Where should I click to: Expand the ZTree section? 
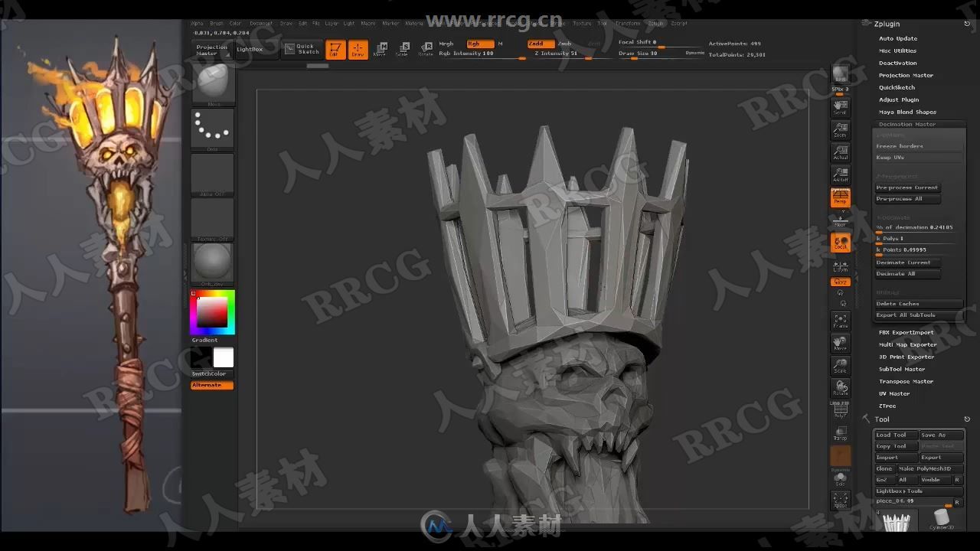(x=887, y=406)
